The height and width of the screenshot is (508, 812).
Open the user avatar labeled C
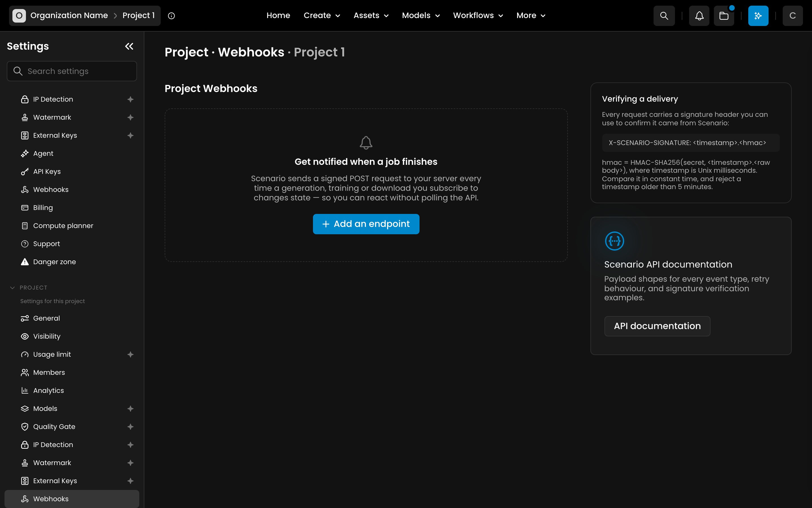click(x=793, y=16)
